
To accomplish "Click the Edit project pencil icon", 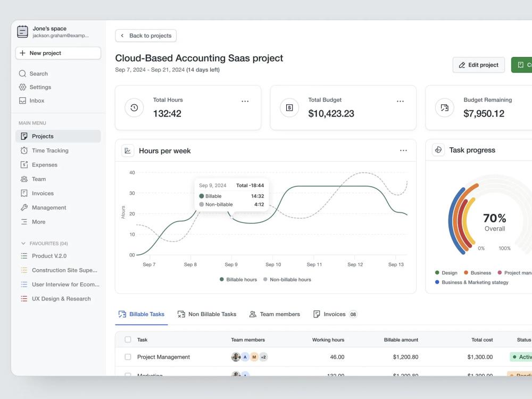I will (462, 65).
